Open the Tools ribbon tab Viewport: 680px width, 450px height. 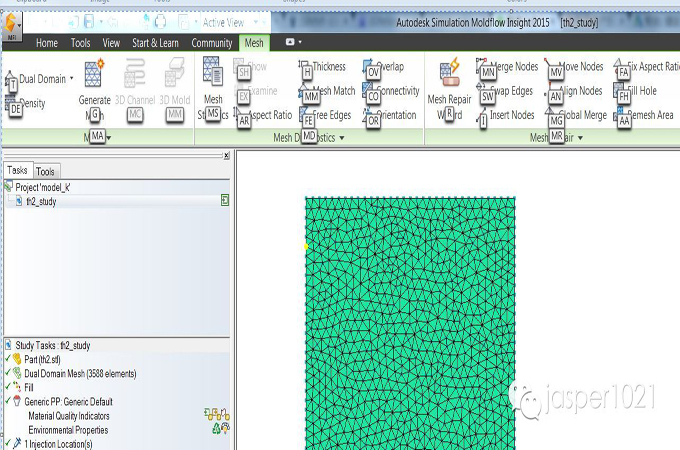(x=81, y=43)
